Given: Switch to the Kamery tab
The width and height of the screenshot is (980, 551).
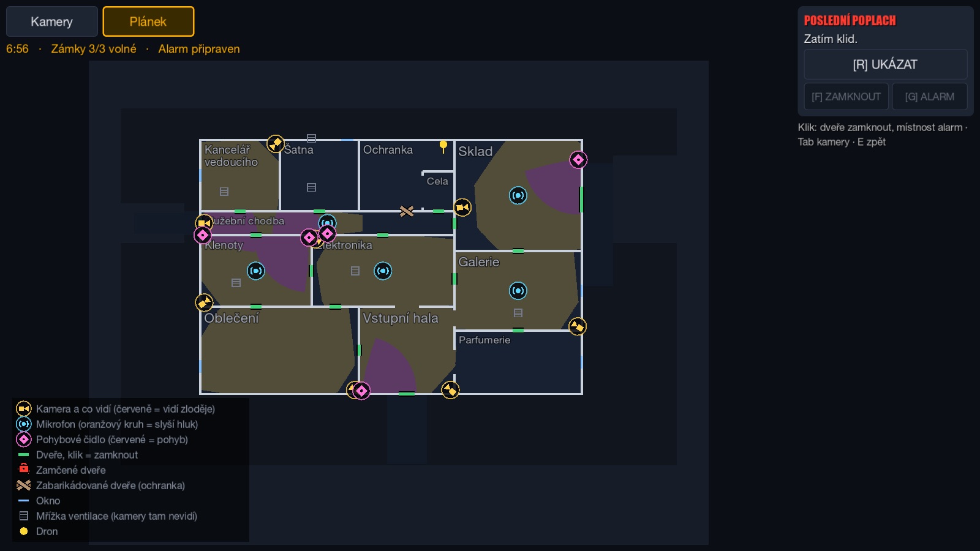Looking at the screenshot, I should click(x=52, y=21).
